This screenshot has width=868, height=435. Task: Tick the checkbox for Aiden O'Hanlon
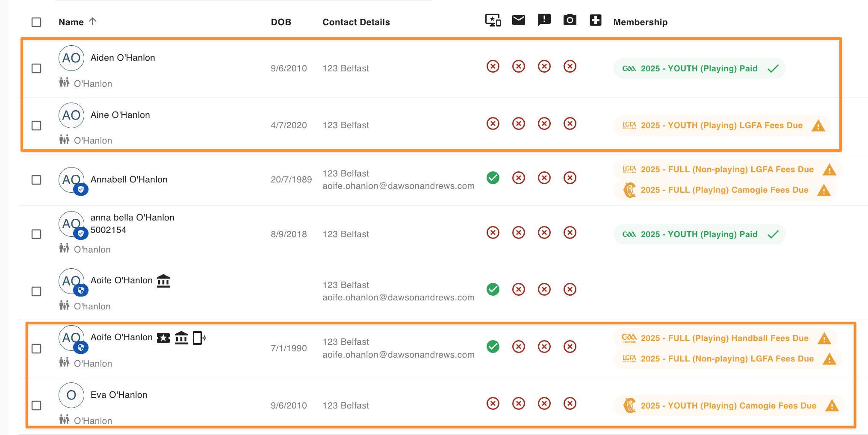click(x=36, y=68)
